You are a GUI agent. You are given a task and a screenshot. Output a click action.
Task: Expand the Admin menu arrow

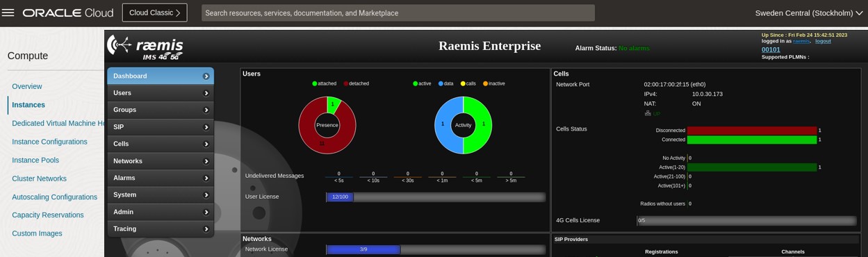(x=206, y=212)
